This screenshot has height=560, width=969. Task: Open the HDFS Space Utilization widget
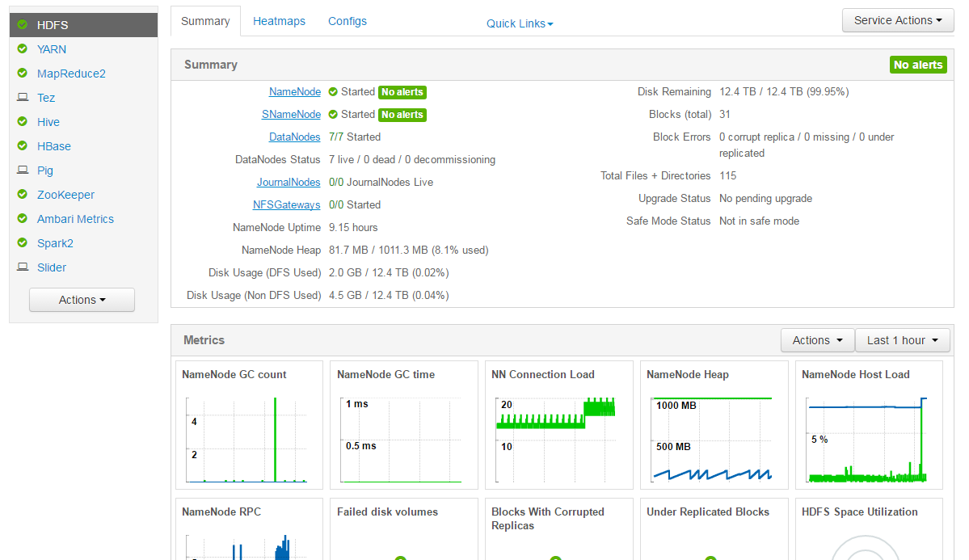[x=869, y=530]
